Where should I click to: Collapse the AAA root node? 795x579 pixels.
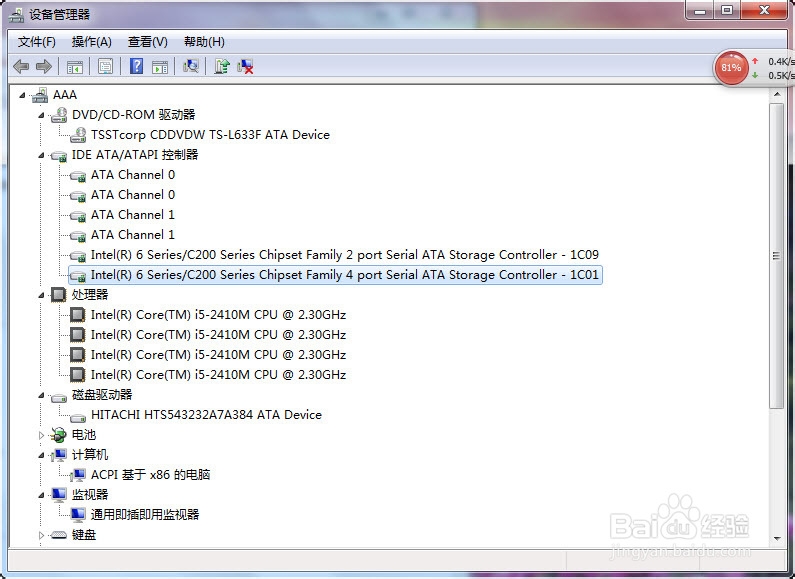[x=22, y=95]
